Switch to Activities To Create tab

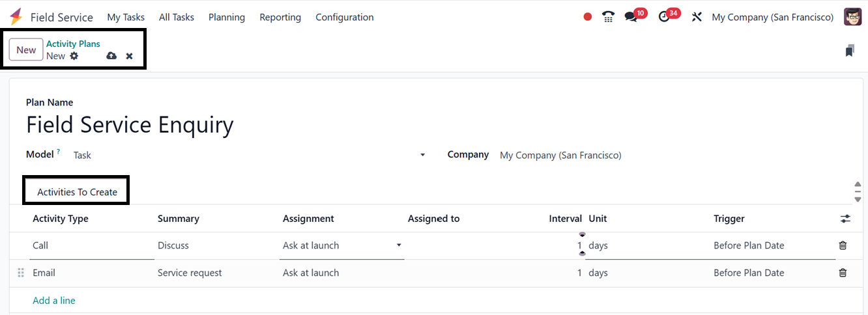coord(77,192)
